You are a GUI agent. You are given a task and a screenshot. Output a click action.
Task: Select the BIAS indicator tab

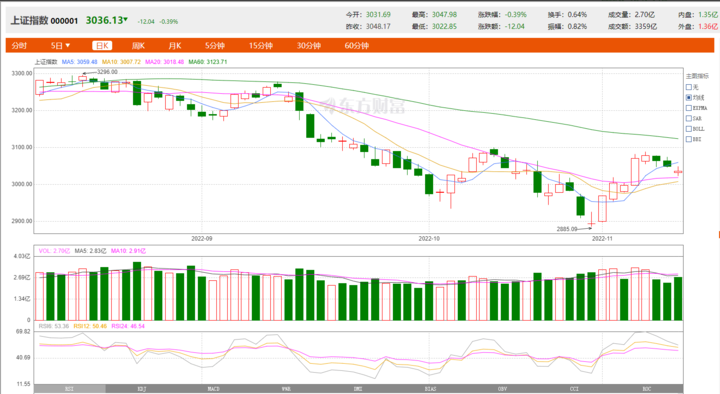(430, 389)
